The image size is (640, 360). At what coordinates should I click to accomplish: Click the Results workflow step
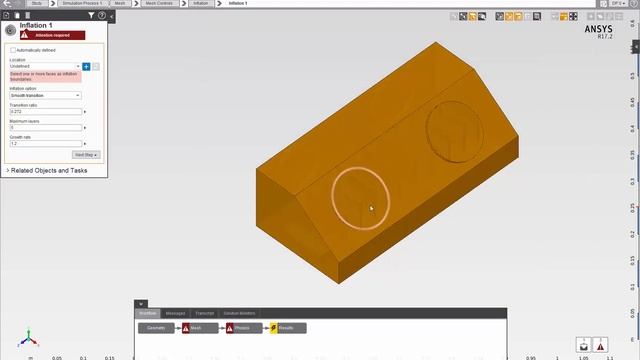pos(288,328)
